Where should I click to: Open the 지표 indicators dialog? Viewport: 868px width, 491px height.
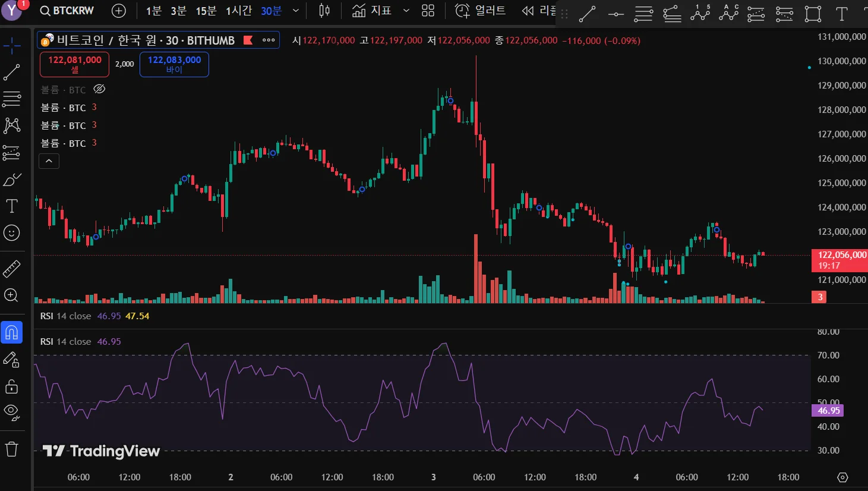pyautogui.click(x=372, y=11)
